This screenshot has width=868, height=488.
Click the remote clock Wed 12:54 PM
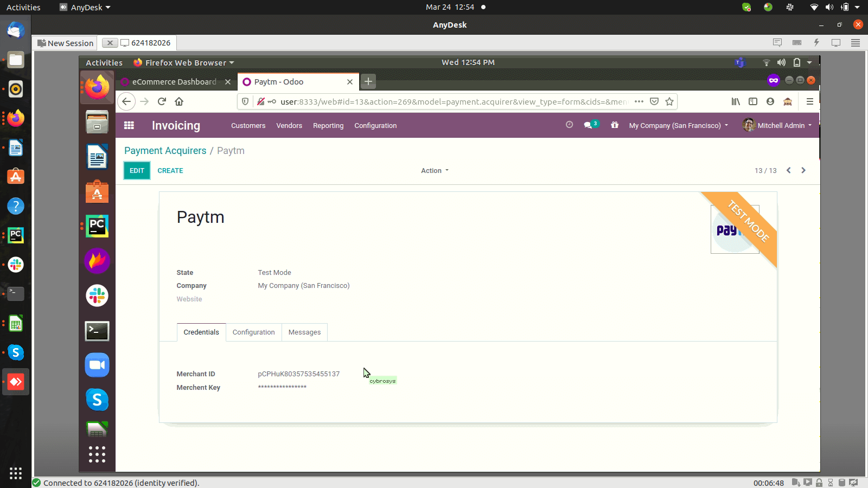[x=468, y=62]
